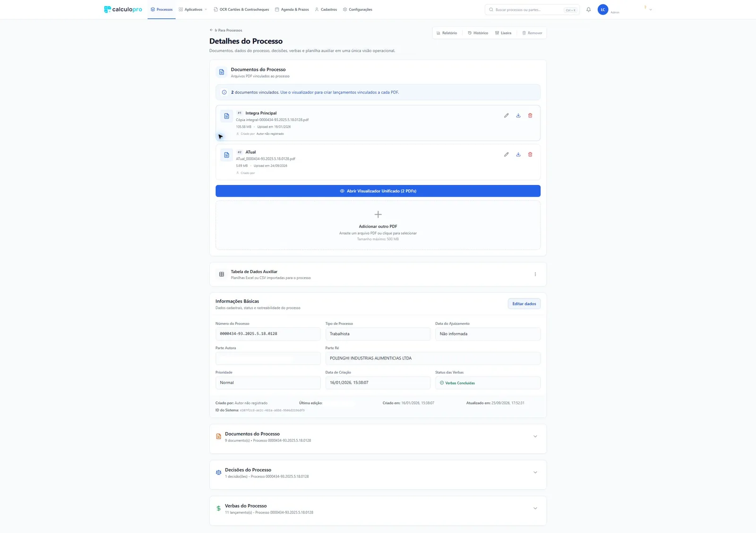Click the Documentos do Processo header icon
The height and width of the screenshot is (533, 756).
click(222, 72)
